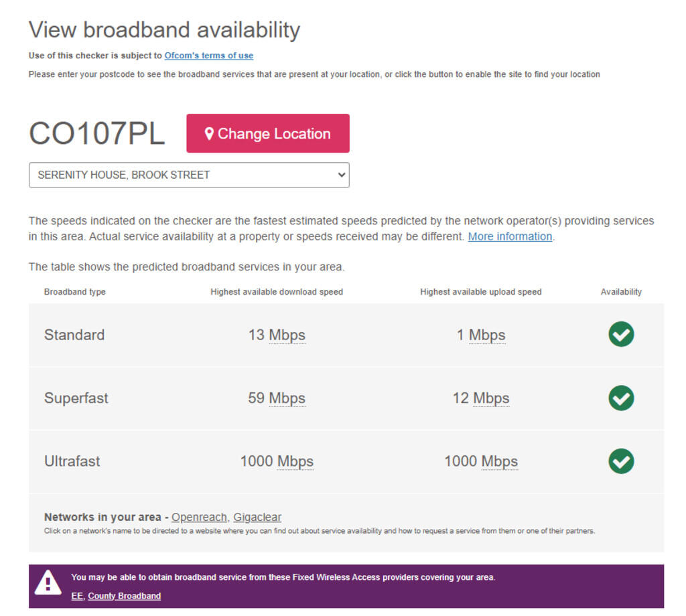Click the Superfast availability green checkmark icon

(621, 398)
